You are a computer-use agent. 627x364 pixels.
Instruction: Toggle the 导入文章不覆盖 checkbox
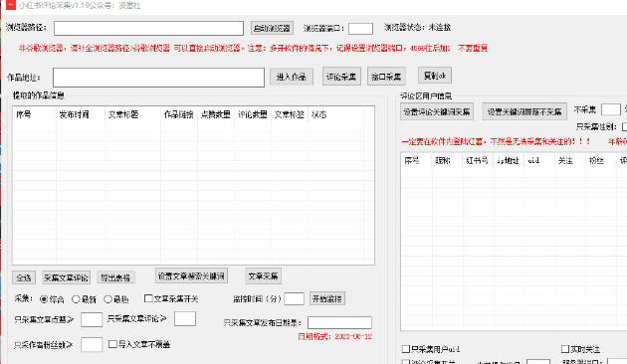click(x=112, y=344)
